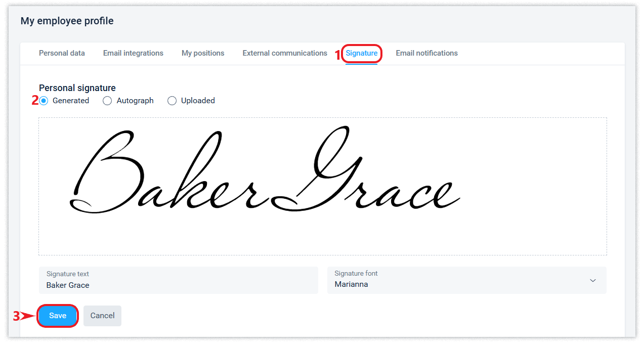Click the Uploaded label text

(198, 101)
